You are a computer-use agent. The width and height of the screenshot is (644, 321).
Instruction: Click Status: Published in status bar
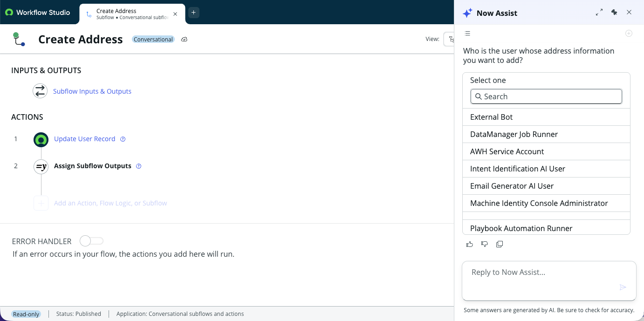(x=79, y=314)
